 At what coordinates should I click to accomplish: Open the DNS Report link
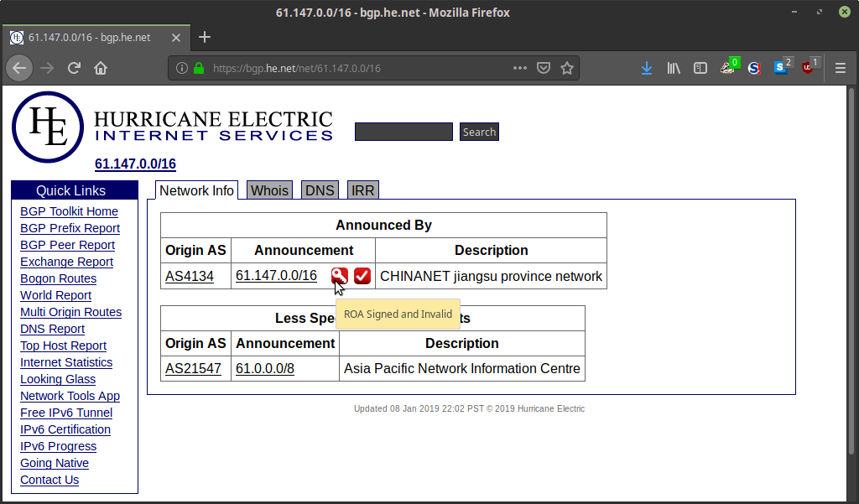(53, 330)
